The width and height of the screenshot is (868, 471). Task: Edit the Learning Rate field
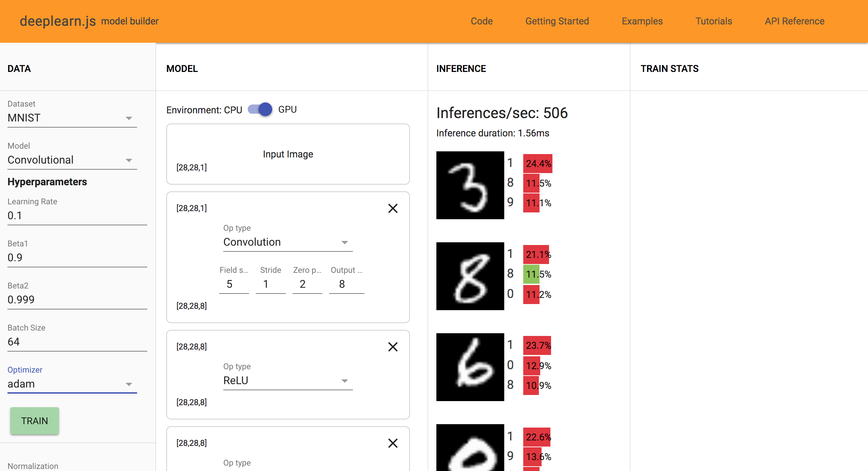[x=77, y=215]
